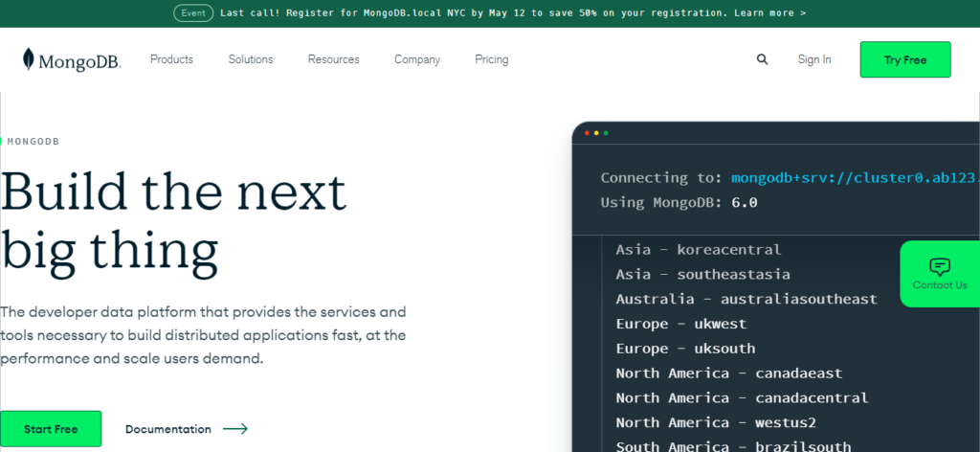
Task: Open the Solutions menu
Action: [x=251, y=59]
